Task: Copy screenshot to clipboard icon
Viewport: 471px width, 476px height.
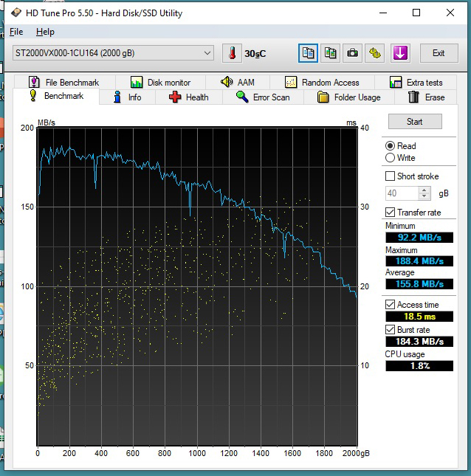Action: (331, 53)
